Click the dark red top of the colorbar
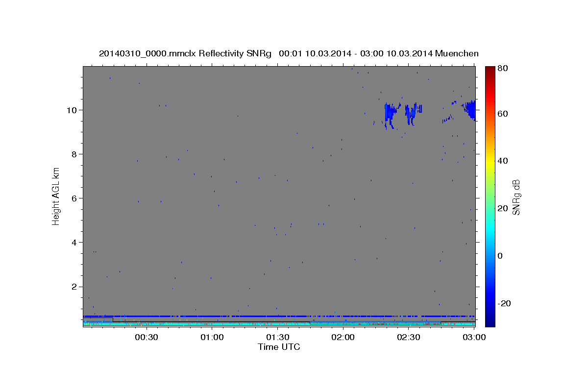The width and height of the screenshot is (588, 392). pyautogui.click(x=490, y=70)
